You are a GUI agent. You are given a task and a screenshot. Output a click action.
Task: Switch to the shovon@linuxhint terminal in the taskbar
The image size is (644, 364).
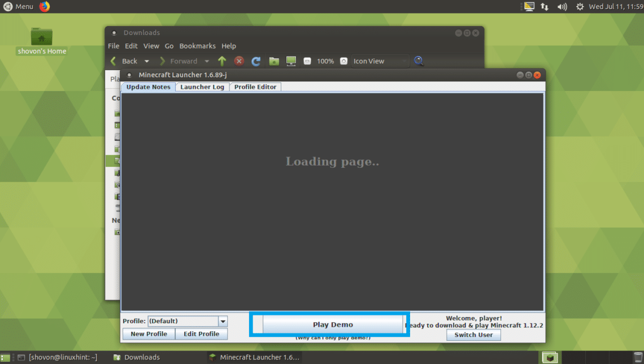click(x=58, y=357)
